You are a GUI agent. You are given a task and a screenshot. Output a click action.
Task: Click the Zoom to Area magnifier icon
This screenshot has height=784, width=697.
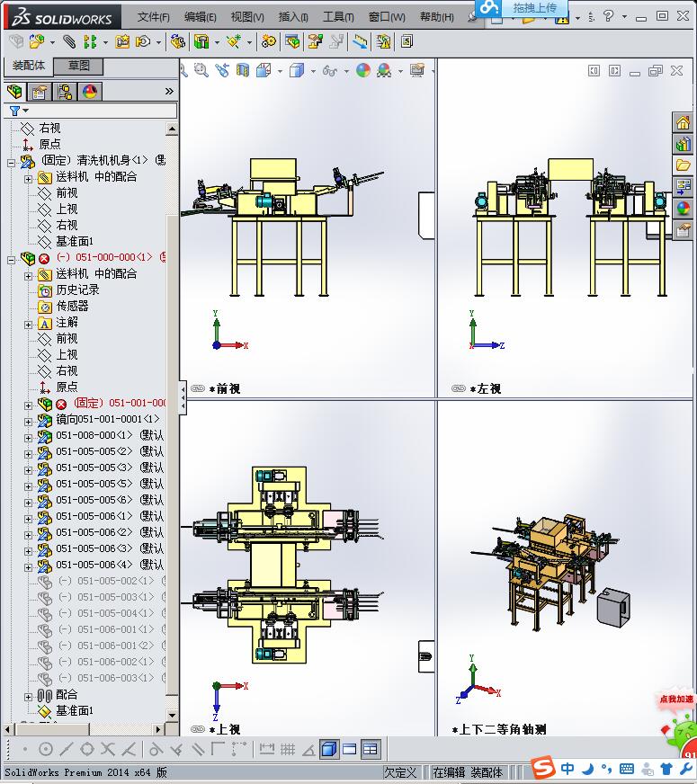point(201,70)
